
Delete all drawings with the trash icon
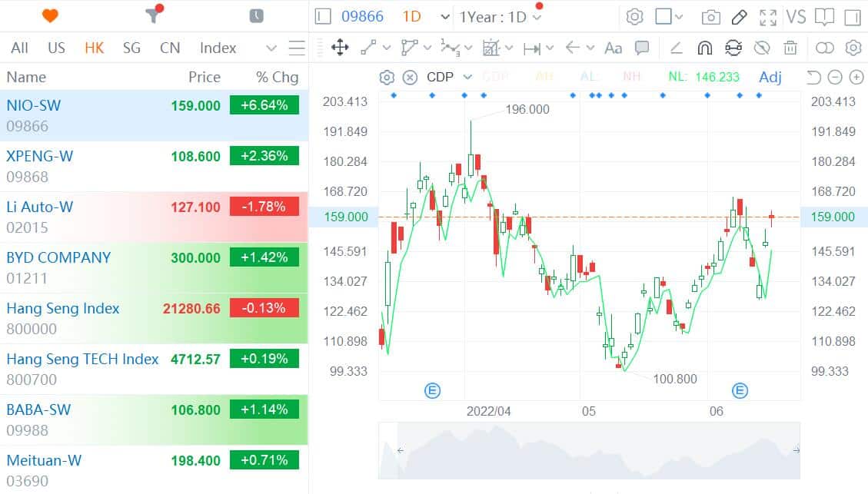(792, 48)
